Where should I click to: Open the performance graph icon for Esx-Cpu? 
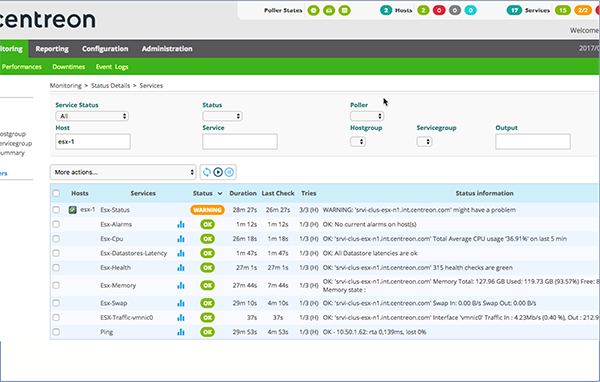coord(181,239)
